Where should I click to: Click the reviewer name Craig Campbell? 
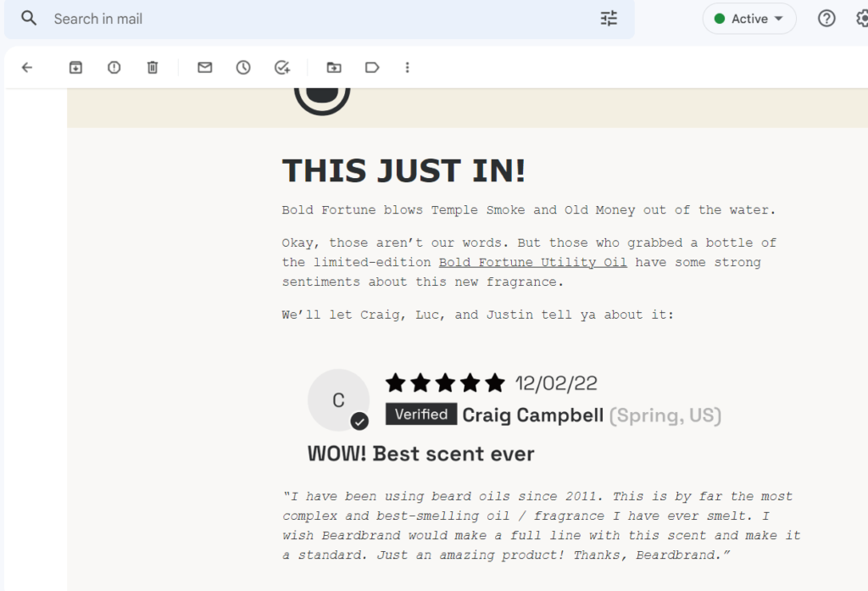pos(532,415)
